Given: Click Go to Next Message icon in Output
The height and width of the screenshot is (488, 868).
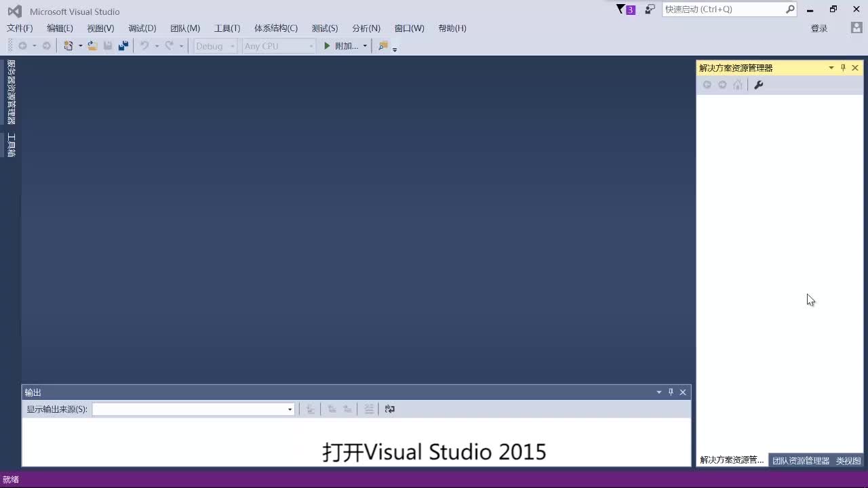Looking at the screenshot, I should pos(347,409).
